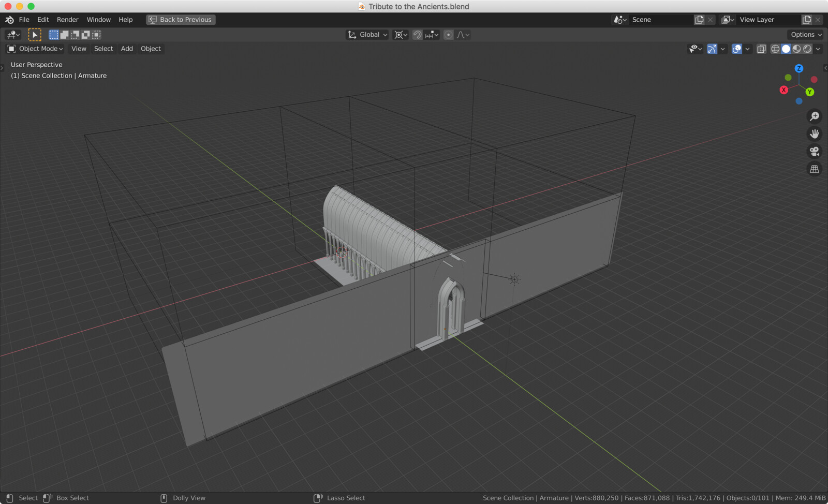828x504 pixels.
Task: Click the sun light object in viewport
Action: tap(514, 279)
